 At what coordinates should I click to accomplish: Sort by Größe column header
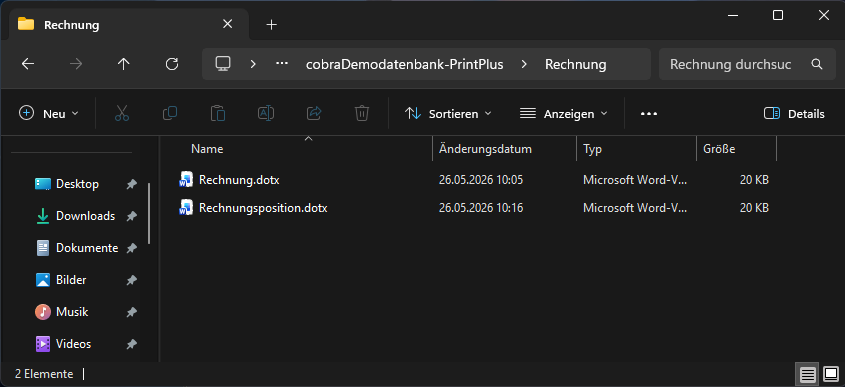click(719, 149)
